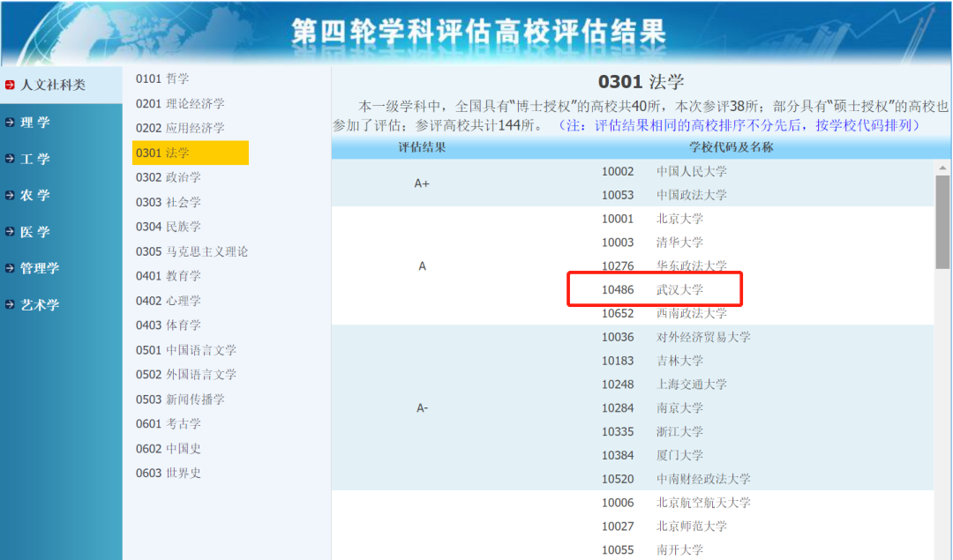Click the arrow icon beside 理学
The width and height of the screenshot is (953, 560).
[10, 122]
